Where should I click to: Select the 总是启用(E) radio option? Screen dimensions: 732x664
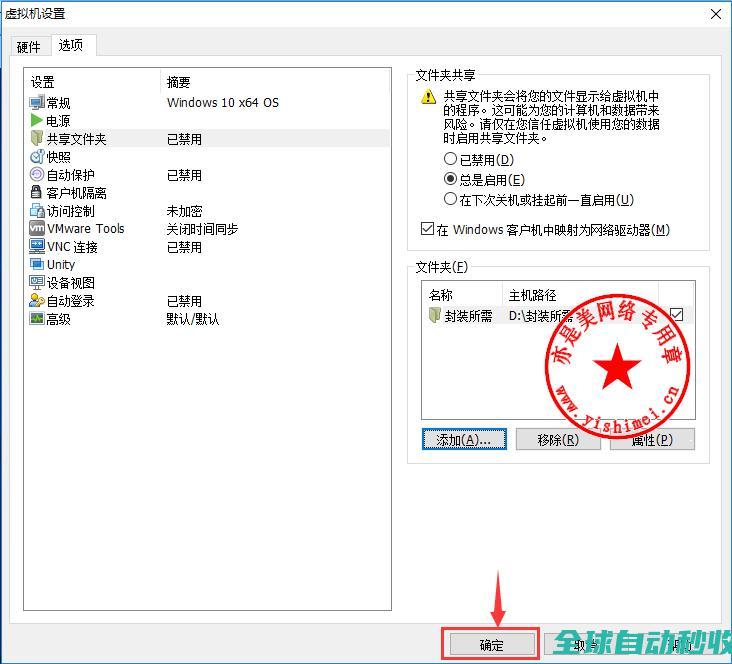pos(450,180)
